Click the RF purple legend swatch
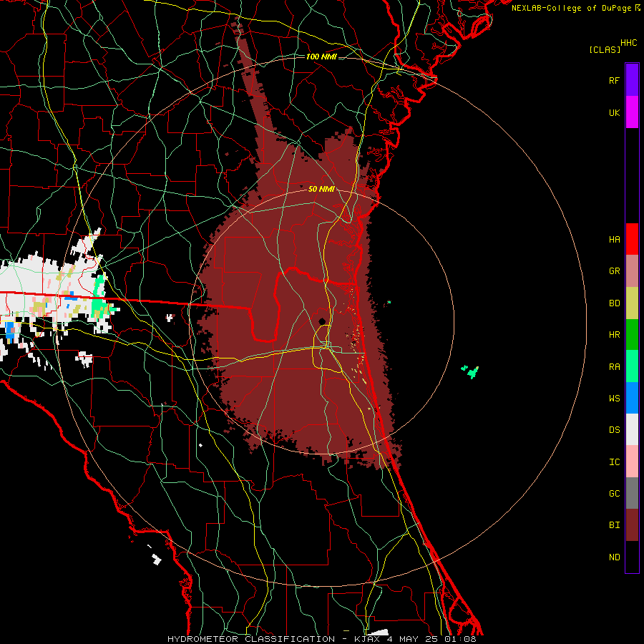644x644 pixels. (x=632, y=80)
